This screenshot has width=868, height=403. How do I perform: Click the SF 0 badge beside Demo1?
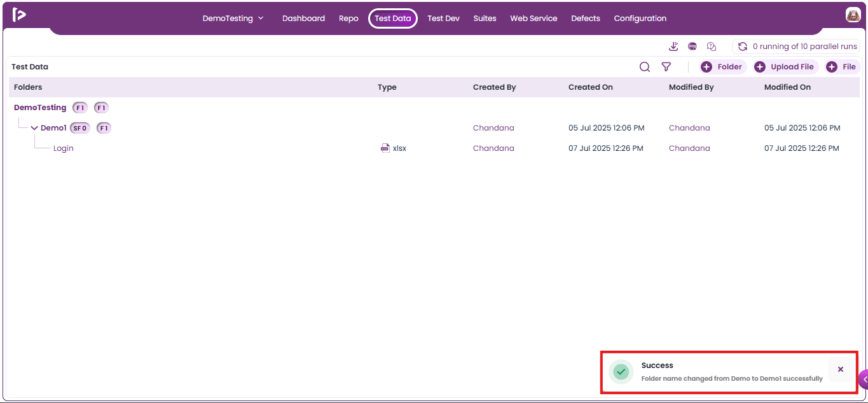pos(80,128)
